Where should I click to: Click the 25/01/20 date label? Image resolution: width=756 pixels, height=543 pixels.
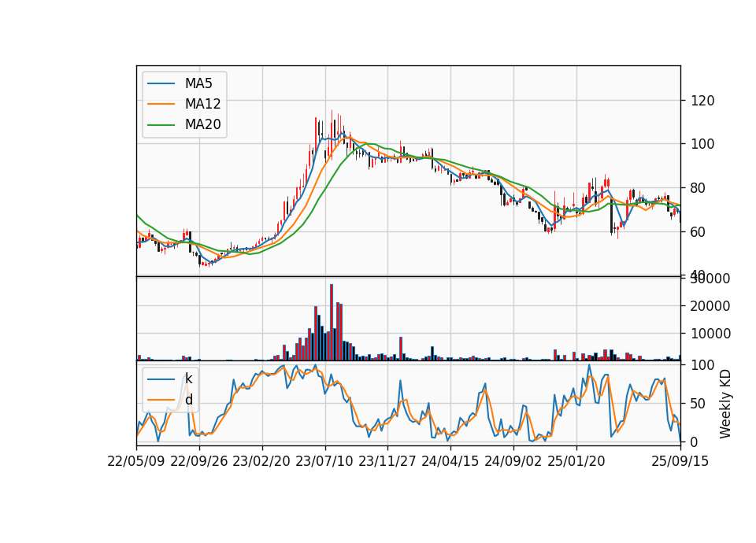click(576, 461)
